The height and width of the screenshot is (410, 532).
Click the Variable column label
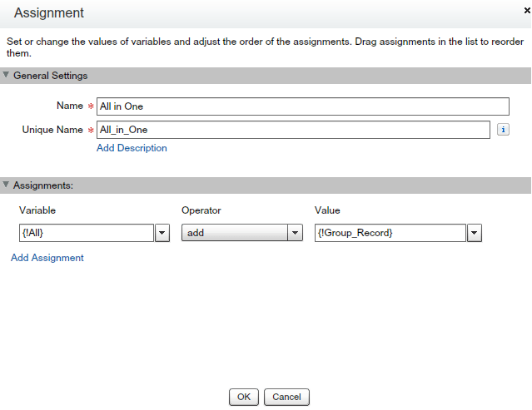37,210
